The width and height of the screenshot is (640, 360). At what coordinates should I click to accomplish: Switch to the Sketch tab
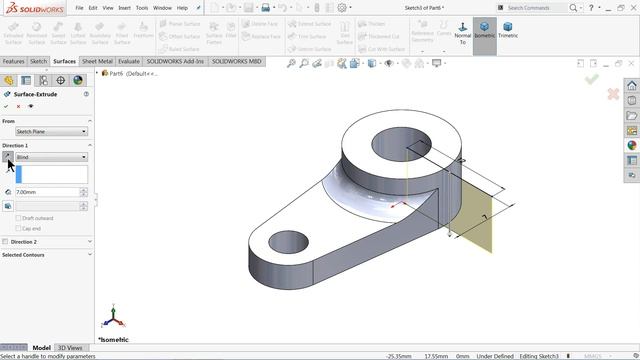[x=39, y=61]
